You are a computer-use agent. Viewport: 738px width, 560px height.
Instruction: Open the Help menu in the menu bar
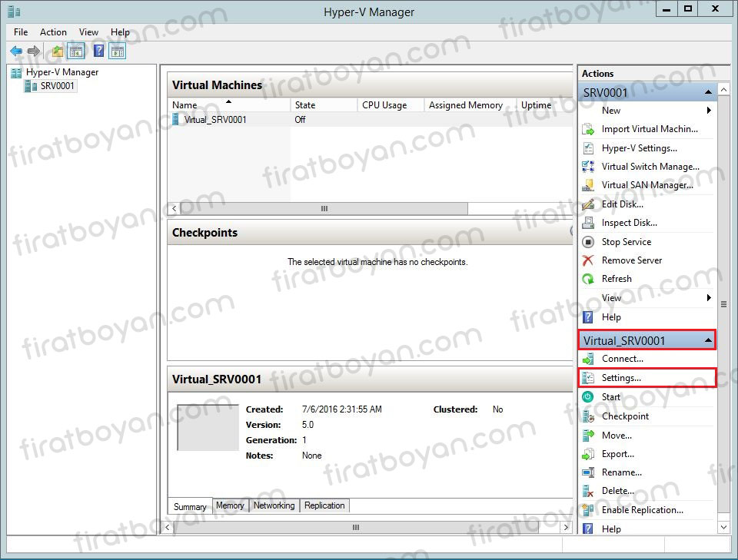click(x=120, y=32)
